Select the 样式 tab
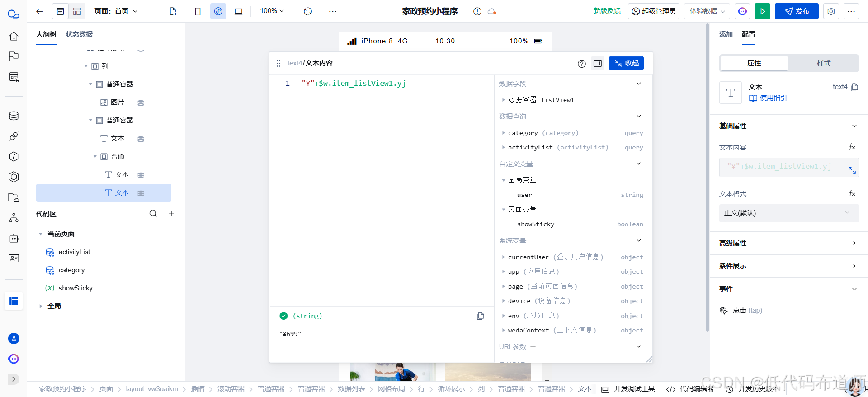This screenshot has width=868, height=397. [x=823, y=63]
